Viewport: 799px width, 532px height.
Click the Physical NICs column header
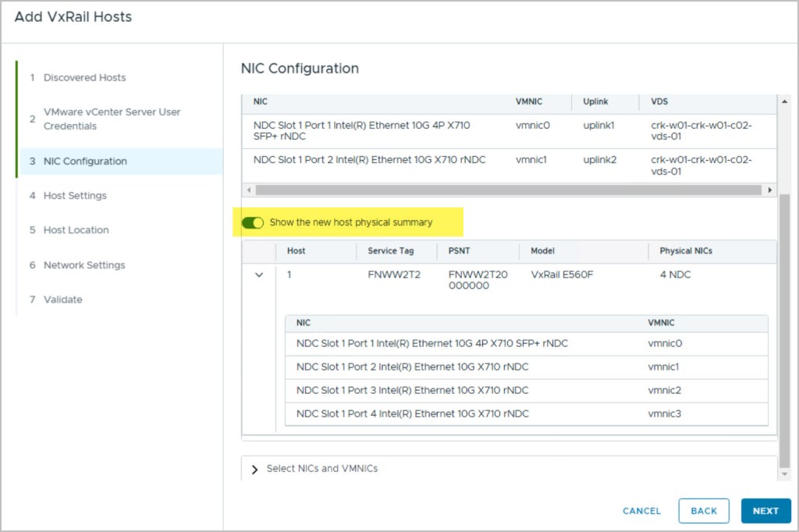[x=685, y=251]
